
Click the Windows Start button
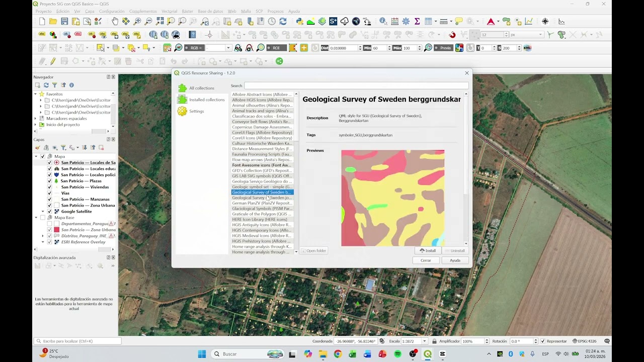[202, 354]
